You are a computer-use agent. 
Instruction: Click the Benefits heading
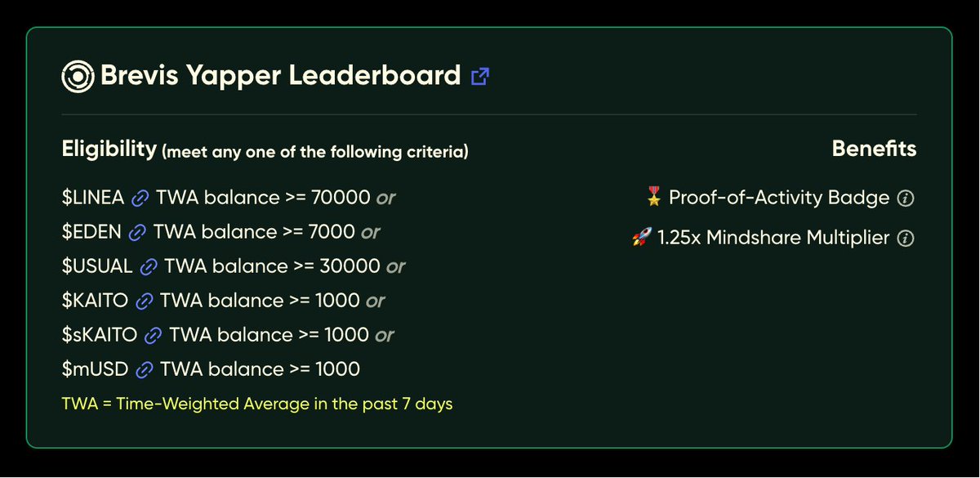(874, 150)
